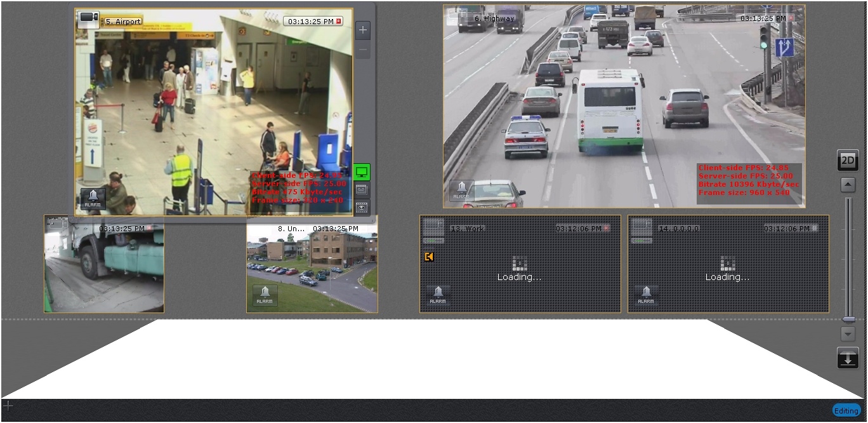The image size is (868, 423).
Task: Click the up arrow above the tilt slider
Action: coord(848,185)
